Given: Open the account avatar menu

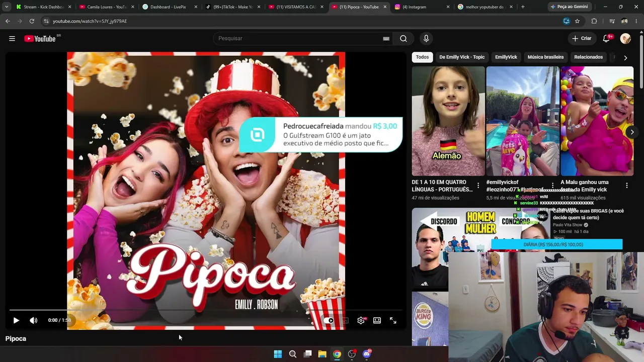Looking at the screenshot, I should pyautogui.click(x=625, y=39).
